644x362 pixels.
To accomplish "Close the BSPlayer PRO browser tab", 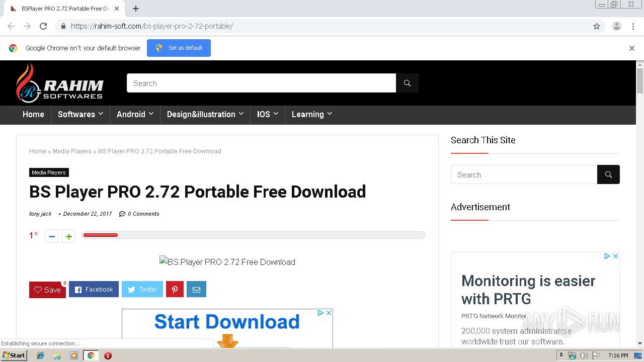I will click(117, 9).
